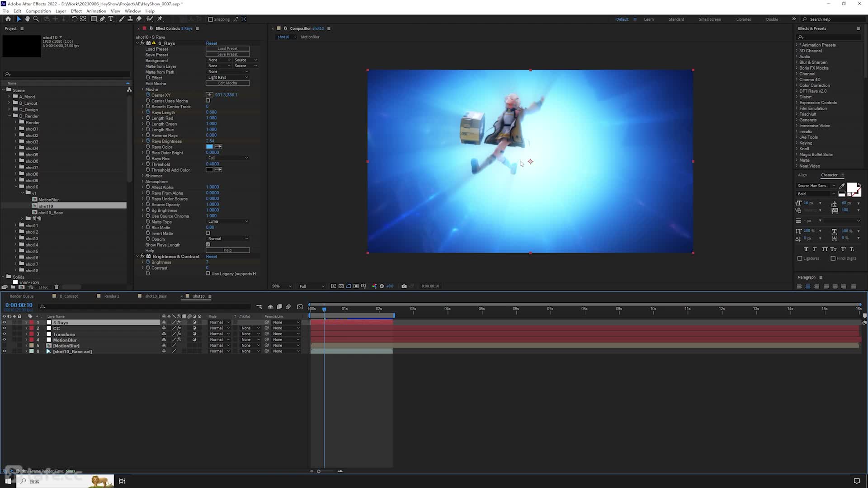
Task: Select the Hand tool
Action: [x=27, y=19]
